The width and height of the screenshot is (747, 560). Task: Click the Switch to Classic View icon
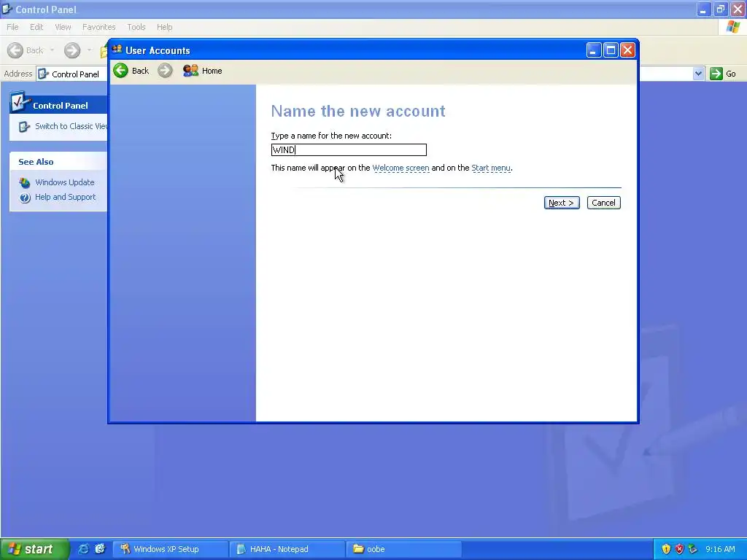[24, 127]
